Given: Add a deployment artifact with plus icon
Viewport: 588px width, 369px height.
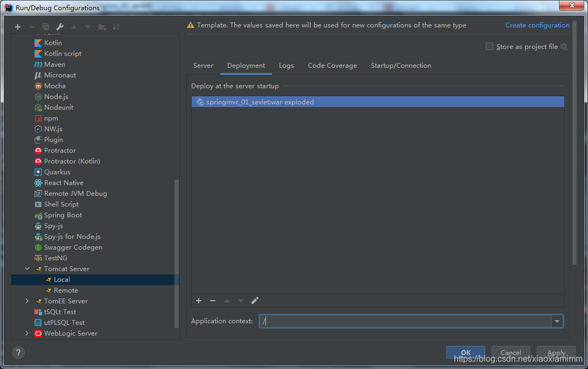Looking at the screenshot, I should (199, 301).
